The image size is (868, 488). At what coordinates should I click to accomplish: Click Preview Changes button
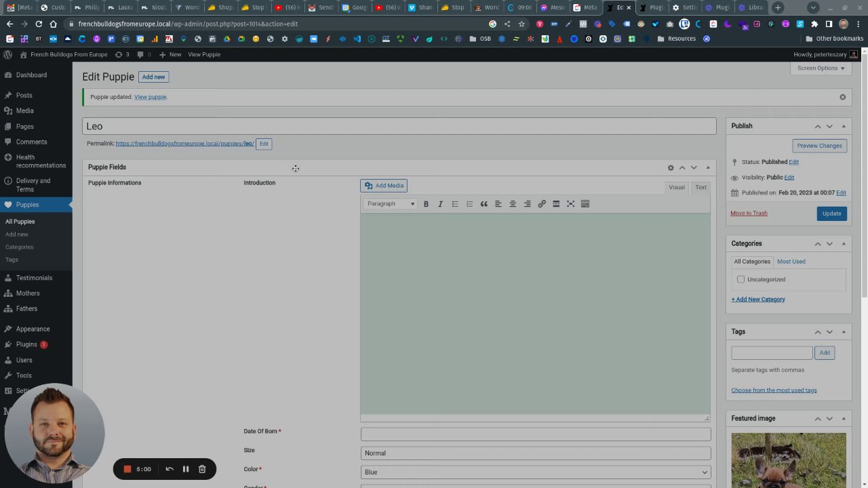pyautogui.click(x=819, y=146)
